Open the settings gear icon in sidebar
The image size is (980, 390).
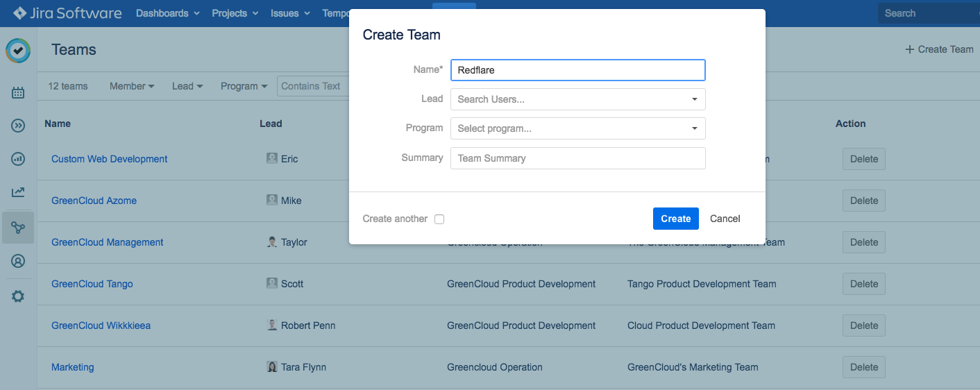(18, 296)
